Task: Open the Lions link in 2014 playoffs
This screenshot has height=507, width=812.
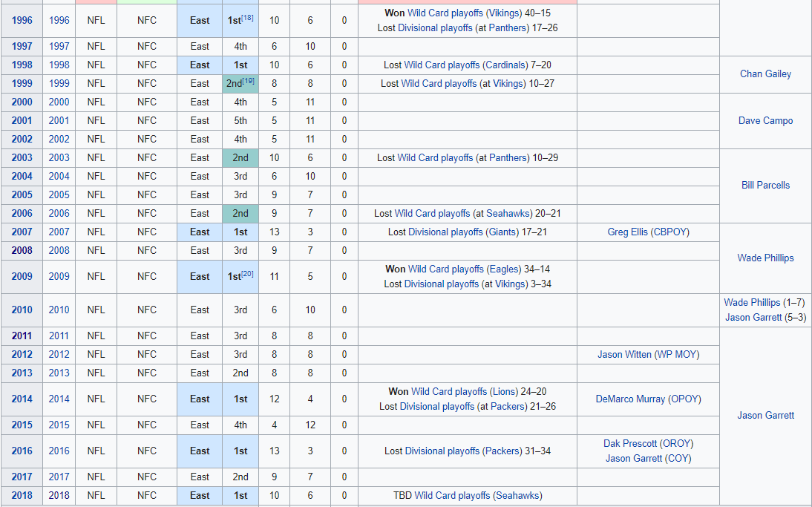Action: (x=503, y=392)
